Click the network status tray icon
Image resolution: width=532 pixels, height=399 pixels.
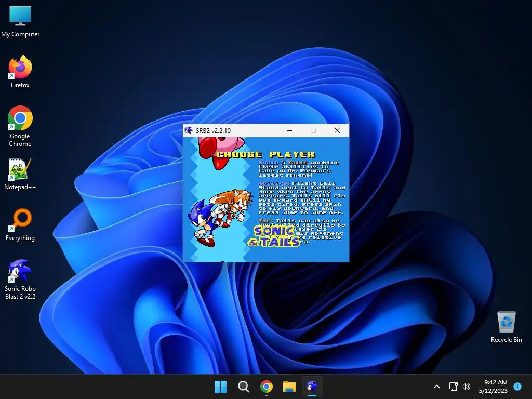pos(453,387)
